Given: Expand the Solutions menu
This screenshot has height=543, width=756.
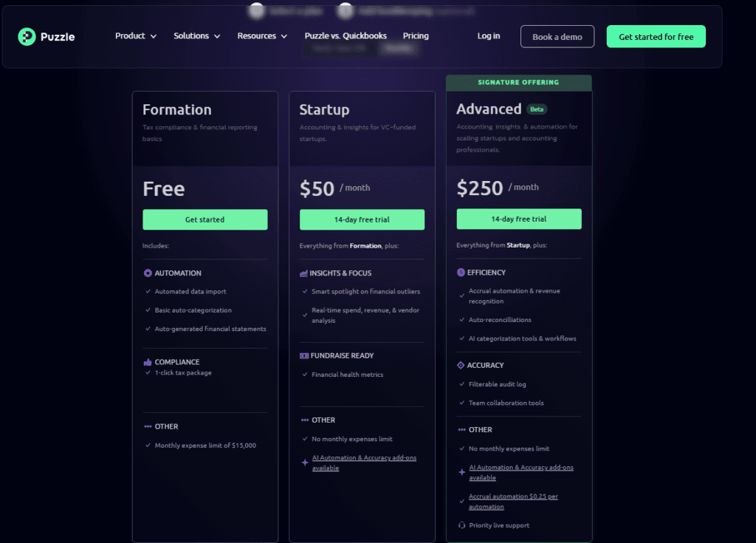Looking at the screenshot, I should (x=196, y=36).
